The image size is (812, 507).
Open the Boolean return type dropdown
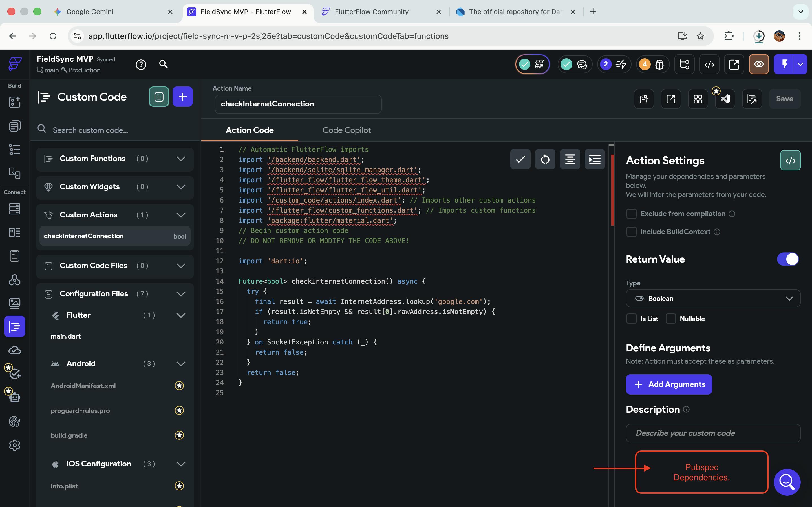tap(713, 299)
